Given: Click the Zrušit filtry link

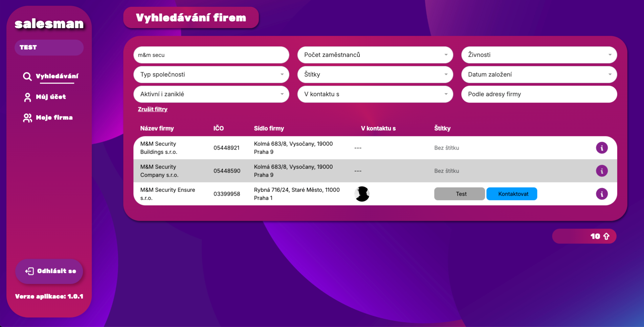Looking at the screenshot, I should (x=153, y=109).
